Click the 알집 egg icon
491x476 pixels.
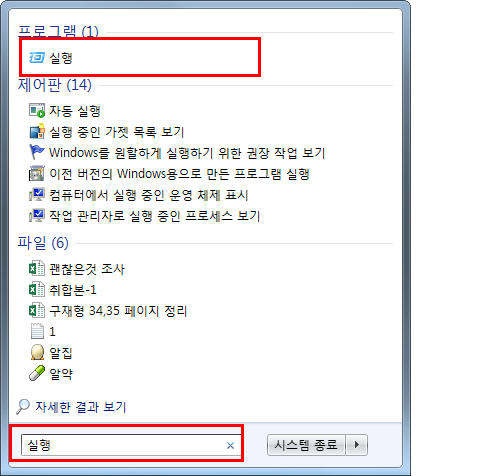(x=37, y=352)
